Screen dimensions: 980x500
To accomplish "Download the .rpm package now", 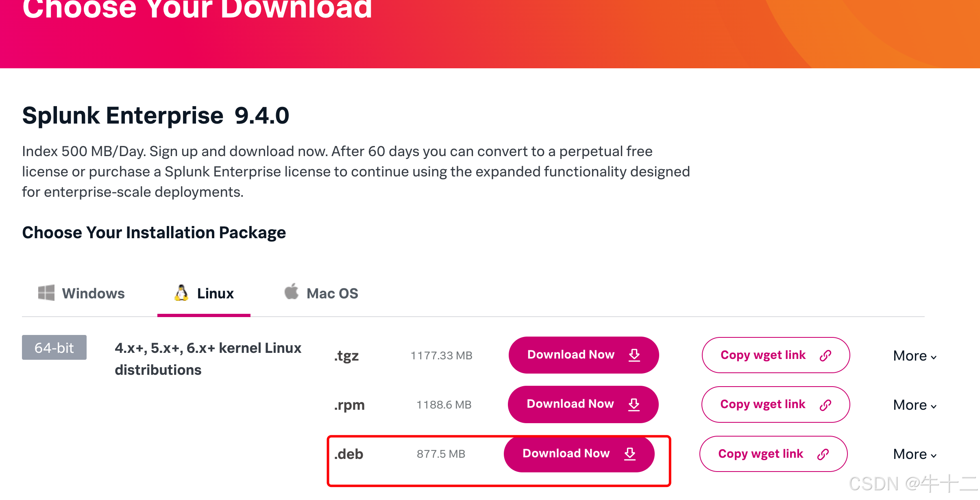I will pos(583,404).
